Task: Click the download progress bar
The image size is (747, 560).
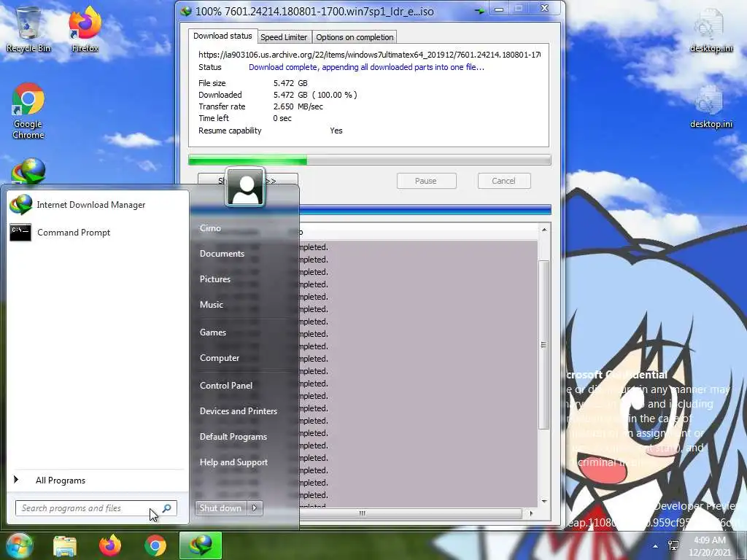Action: pos(370,160)
